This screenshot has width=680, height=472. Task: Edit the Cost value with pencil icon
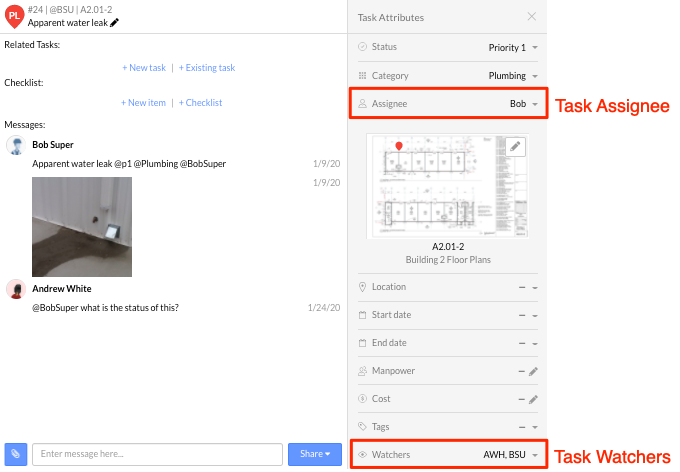point(533,399)
